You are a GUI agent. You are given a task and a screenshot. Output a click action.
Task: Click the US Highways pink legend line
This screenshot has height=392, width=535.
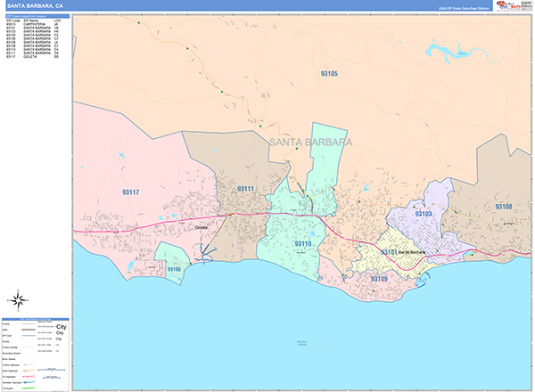29,377
